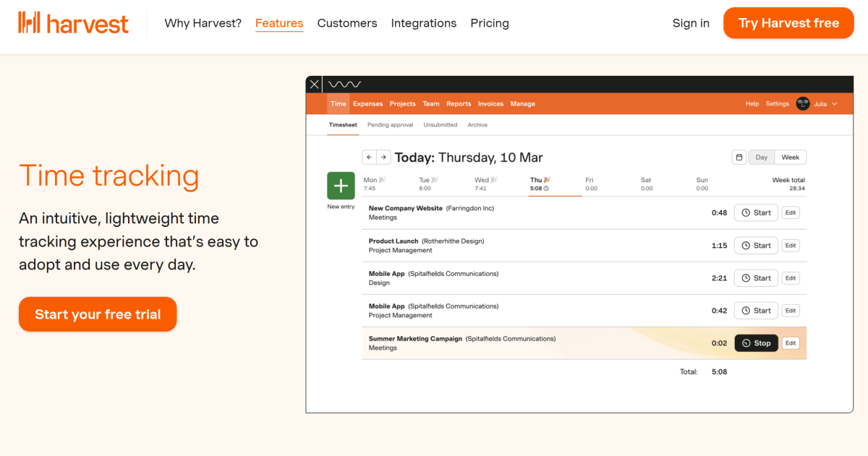
Task: Open Customers in site navigation
Action: pos(347,23)
